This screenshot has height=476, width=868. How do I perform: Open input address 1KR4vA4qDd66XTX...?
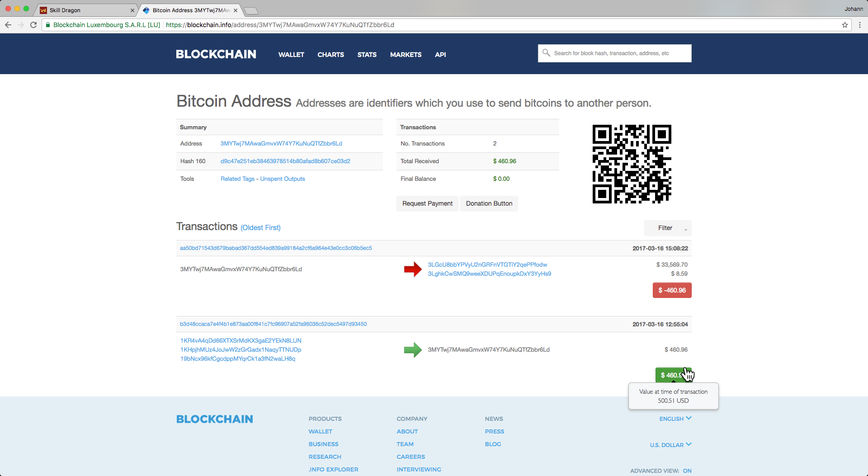(241, 340)
